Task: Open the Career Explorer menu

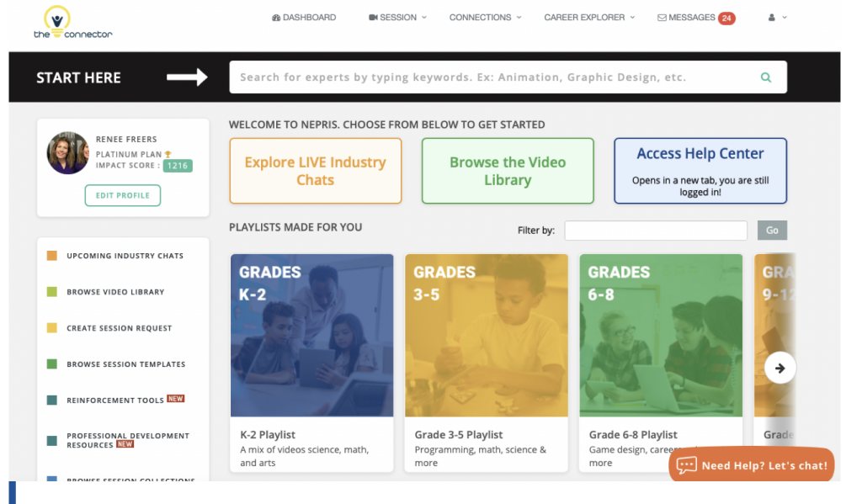Action: [589, 18]
